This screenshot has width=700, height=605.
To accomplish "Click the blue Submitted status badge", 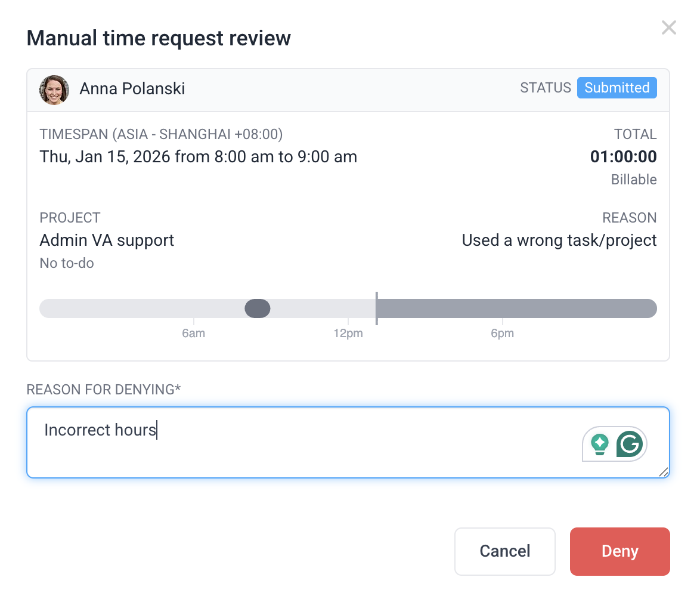I will [x=617, y=88].
